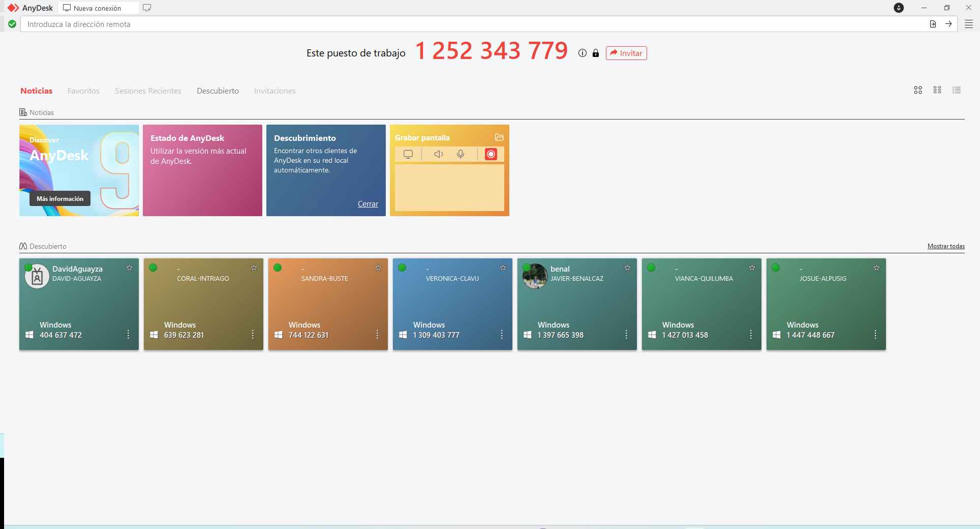Click the Cerrar link in Descubrimiento
The image size is (980, 529).
pyautogui.click(x=368, y=204)
